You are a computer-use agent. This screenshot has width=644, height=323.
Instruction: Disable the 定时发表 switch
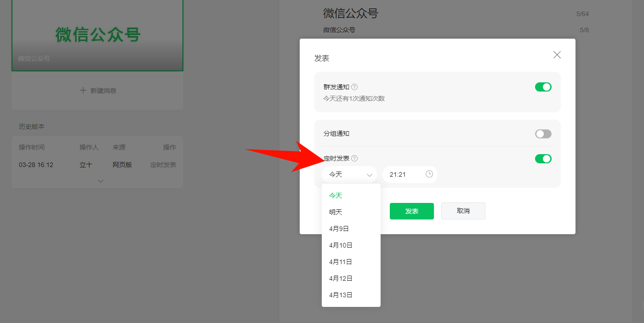[543, 159]
